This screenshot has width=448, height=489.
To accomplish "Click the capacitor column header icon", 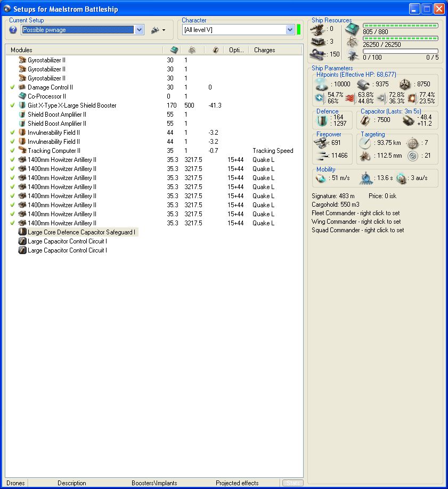I will pos(216,50).
